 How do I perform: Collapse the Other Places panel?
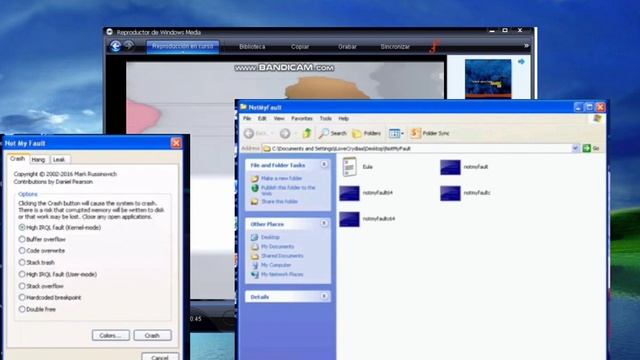(324, 223)
